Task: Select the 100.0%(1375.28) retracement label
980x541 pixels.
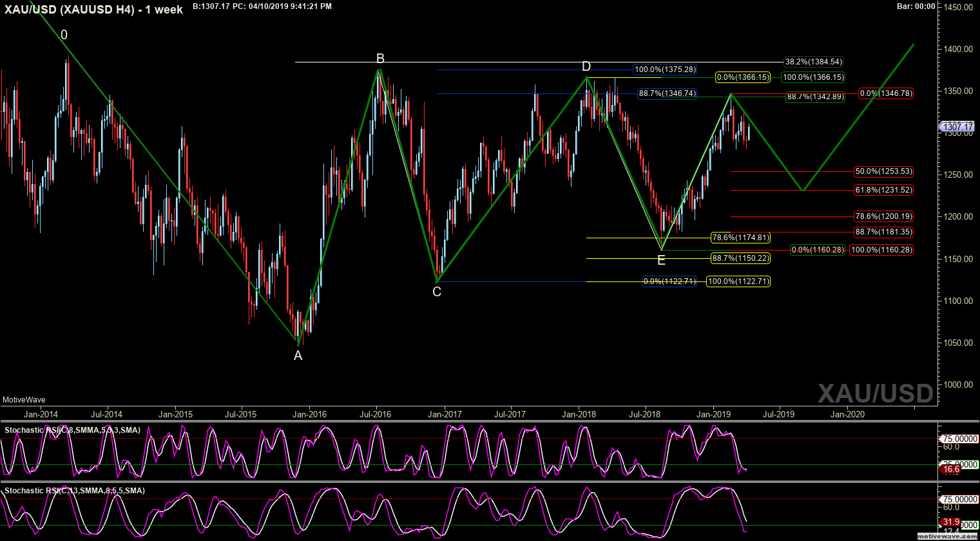Action: (665, 70)
